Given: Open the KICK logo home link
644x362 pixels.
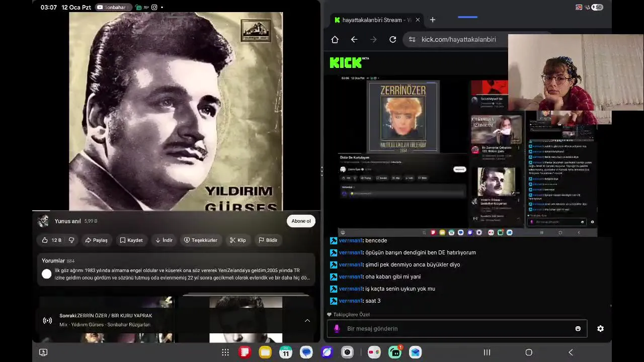Looking at the screenshot, I should coord(349,62).
